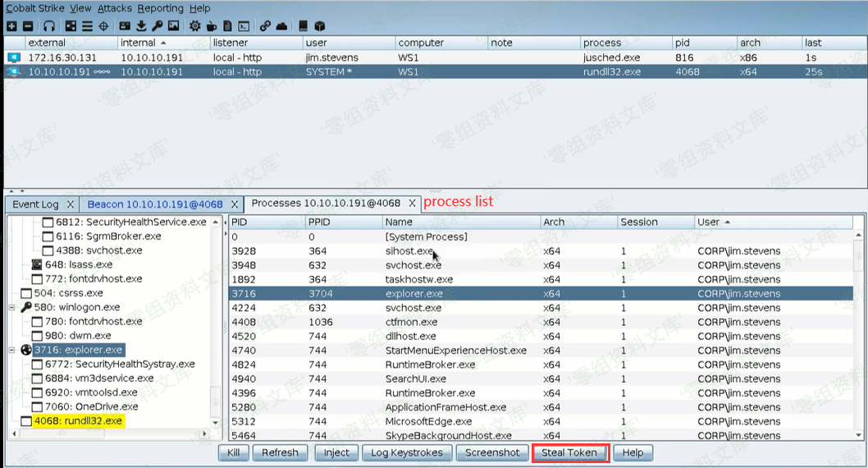
Task: Collapse the 580 winlogon.exe tree node
Action: tap(11, 307)
